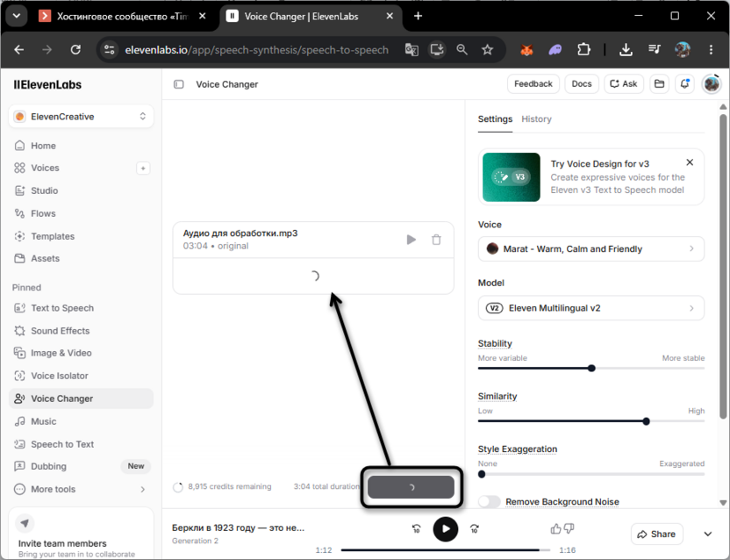Click the browser address bar URL

pos(256,50)
